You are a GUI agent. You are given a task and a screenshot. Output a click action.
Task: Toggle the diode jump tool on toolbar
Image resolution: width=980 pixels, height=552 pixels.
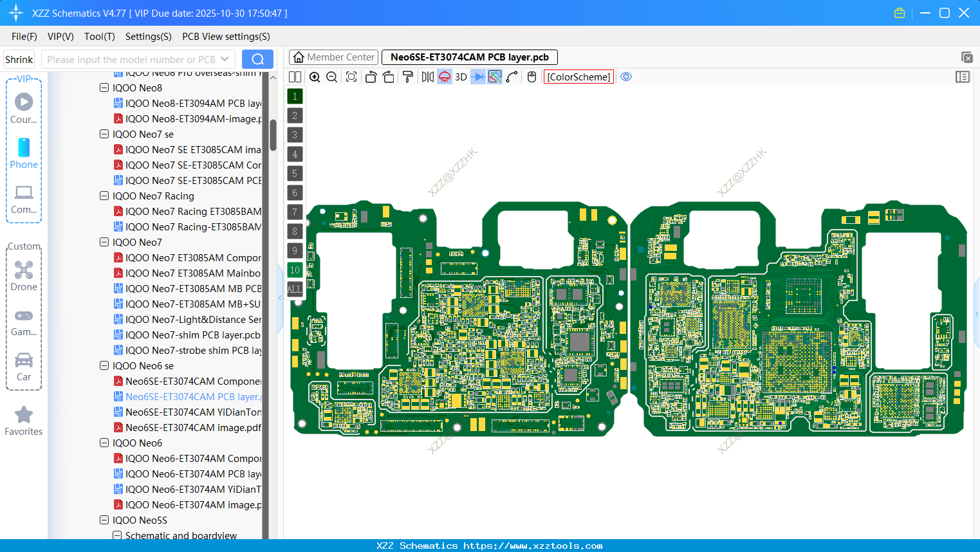click(x=477, y=77)
